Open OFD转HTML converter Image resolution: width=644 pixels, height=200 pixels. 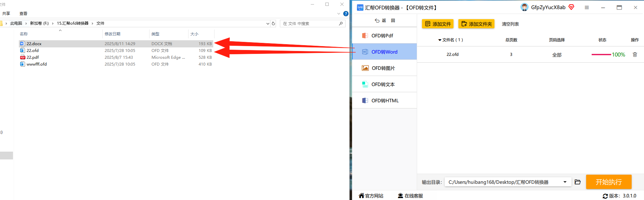pyautogui.click(x=384, y=101)
